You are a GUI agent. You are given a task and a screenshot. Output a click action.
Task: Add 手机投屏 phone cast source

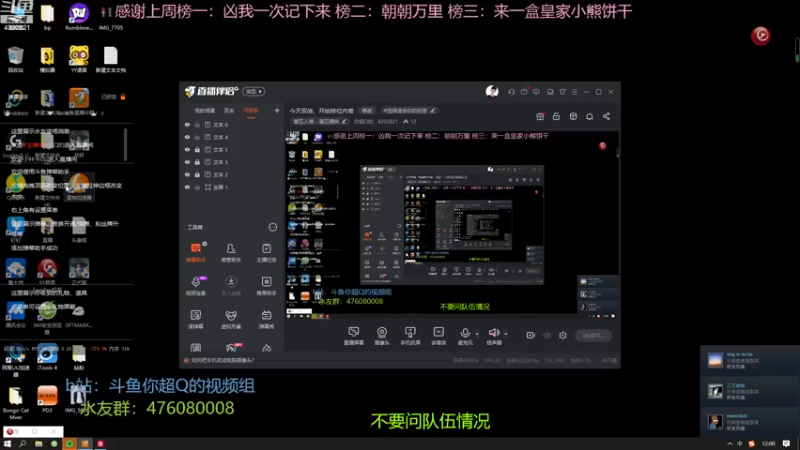click(410, 336)
